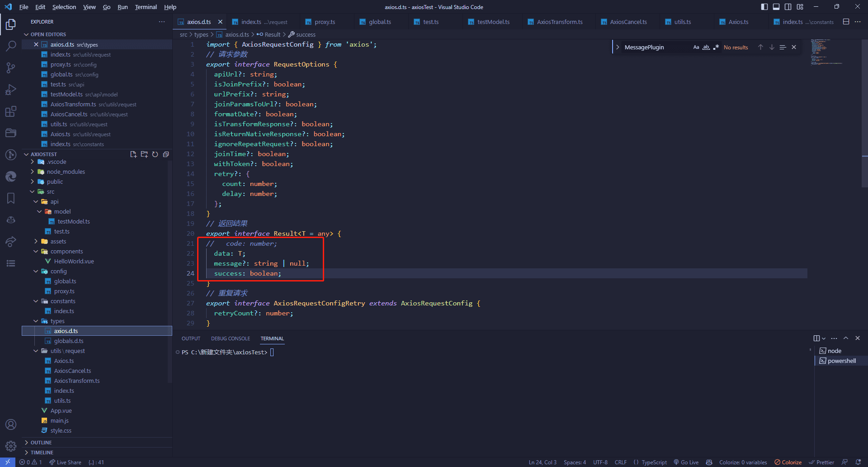Toggle find in selection

click(783, 47)
